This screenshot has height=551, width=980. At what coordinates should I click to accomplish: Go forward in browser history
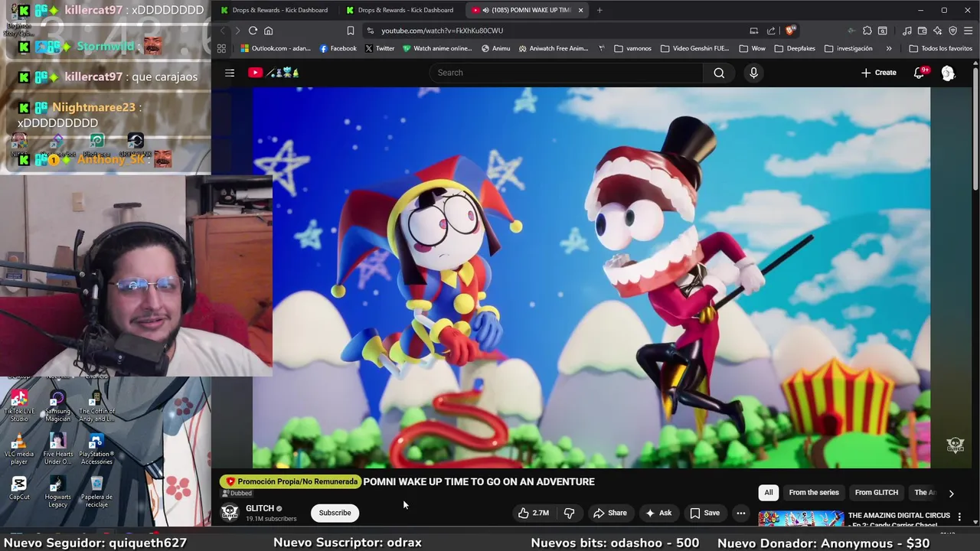point(237,31)
